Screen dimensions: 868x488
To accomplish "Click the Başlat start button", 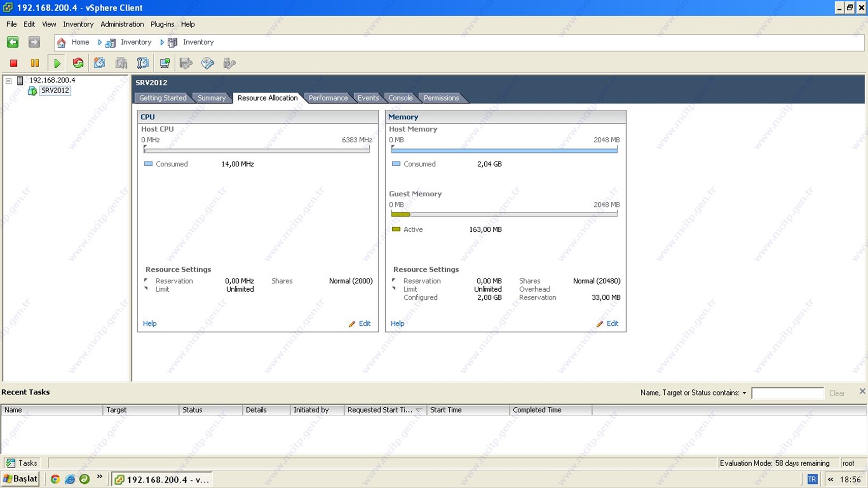I will pyautogui.click(x=20, y=479).
